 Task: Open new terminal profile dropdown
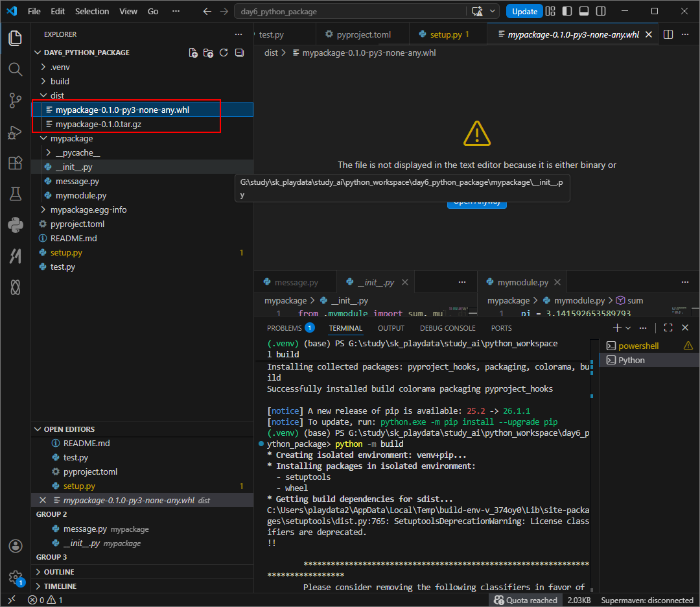pyautogui.click(x=628, y=328)
